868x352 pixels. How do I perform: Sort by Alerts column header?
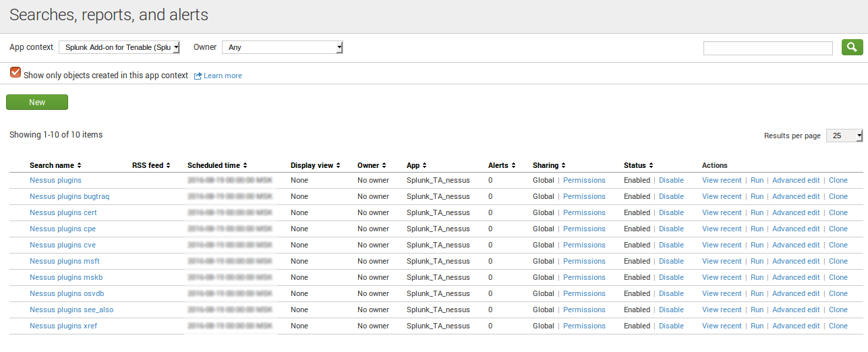click(502, 165)
